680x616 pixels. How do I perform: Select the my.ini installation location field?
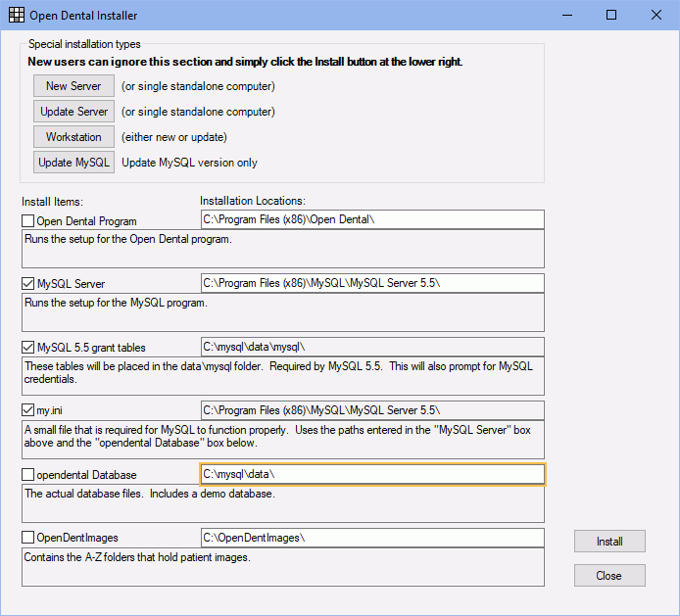(371, 409)
